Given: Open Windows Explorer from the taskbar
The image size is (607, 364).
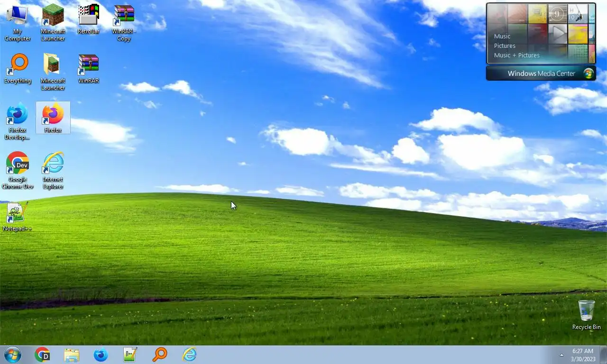Looking at the screenshot, I should [72, 355].
